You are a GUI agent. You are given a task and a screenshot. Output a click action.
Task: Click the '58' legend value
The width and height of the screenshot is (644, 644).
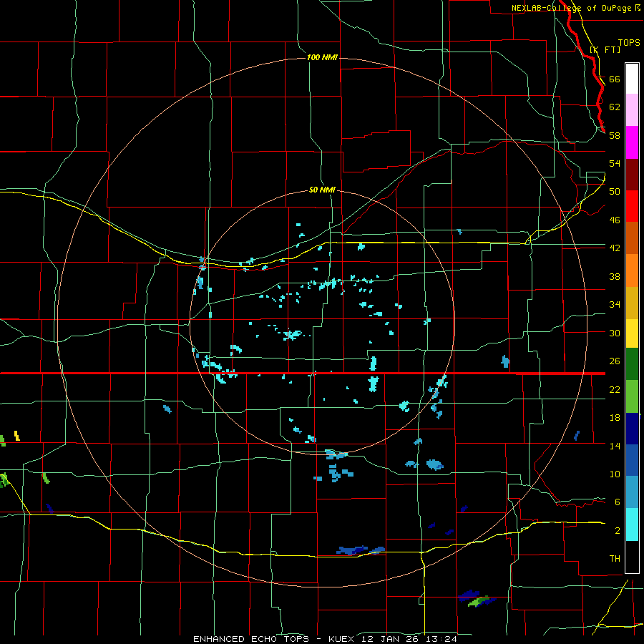(x=615, y=135)
